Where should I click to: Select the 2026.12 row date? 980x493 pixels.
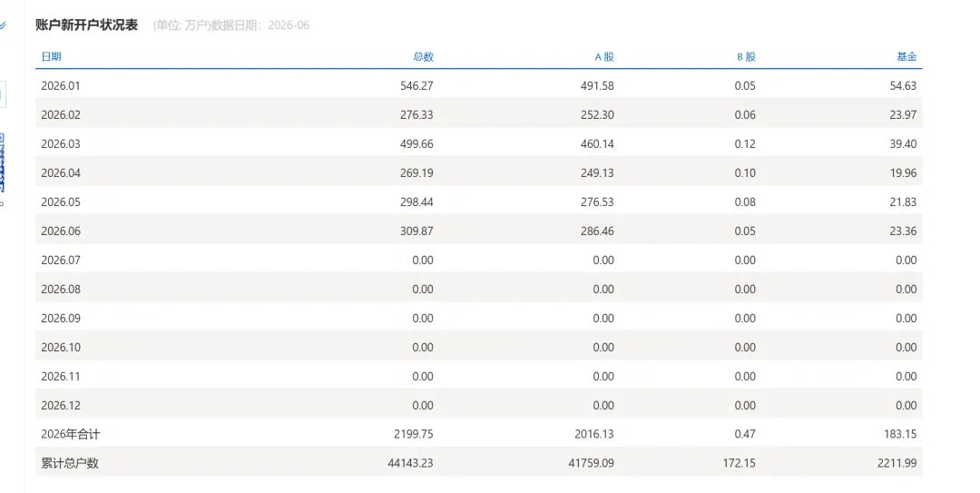pos(61,406)
